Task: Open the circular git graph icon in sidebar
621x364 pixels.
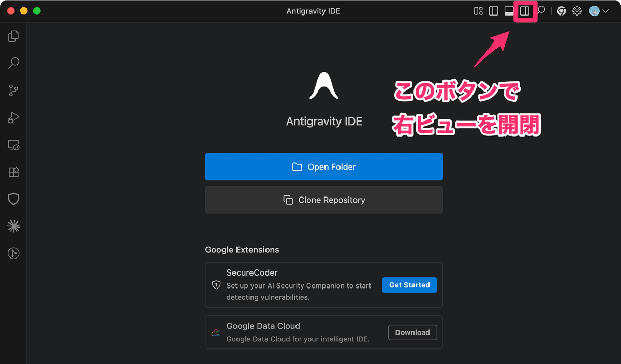Action: coord(13,253)
